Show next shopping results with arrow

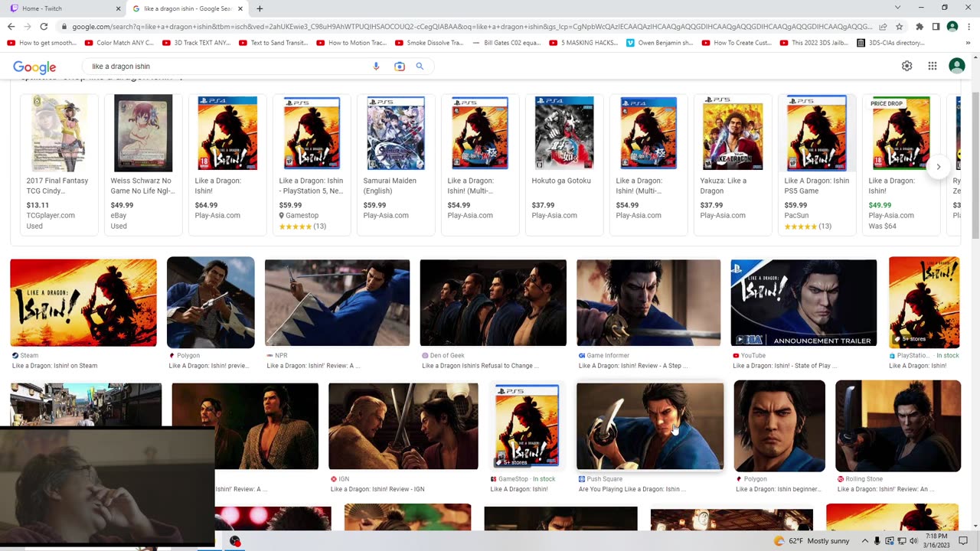click(938, 166)
